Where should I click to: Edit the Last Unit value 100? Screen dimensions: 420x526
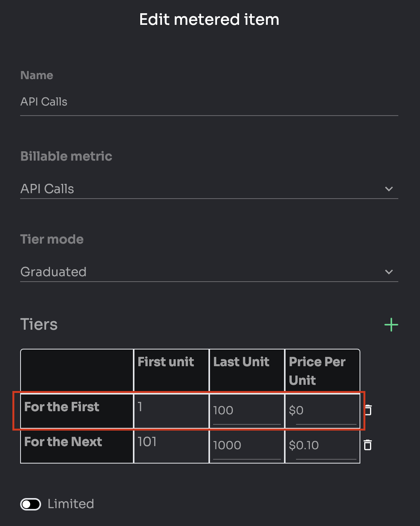point(246,410)
